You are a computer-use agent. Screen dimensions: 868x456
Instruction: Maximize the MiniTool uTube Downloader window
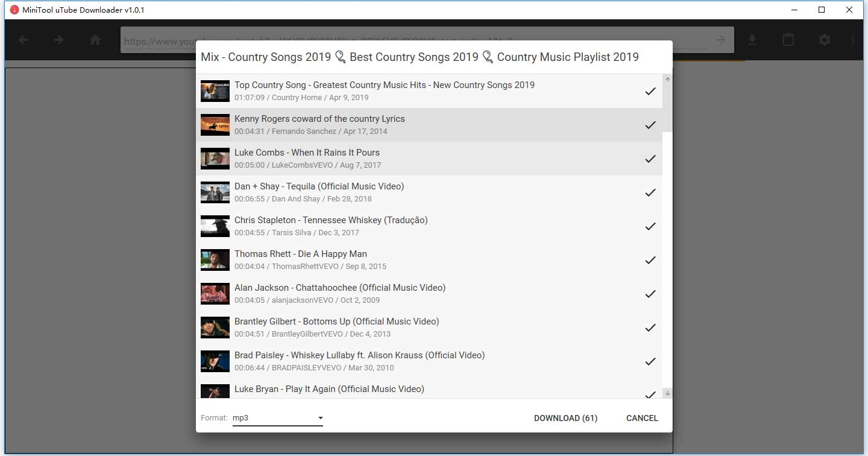822,10
